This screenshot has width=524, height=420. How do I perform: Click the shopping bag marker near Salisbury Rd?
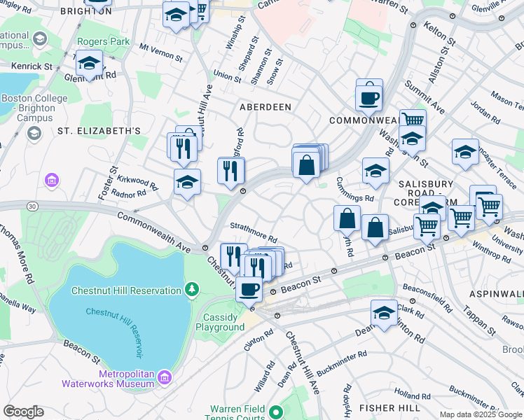click(375, 229)
